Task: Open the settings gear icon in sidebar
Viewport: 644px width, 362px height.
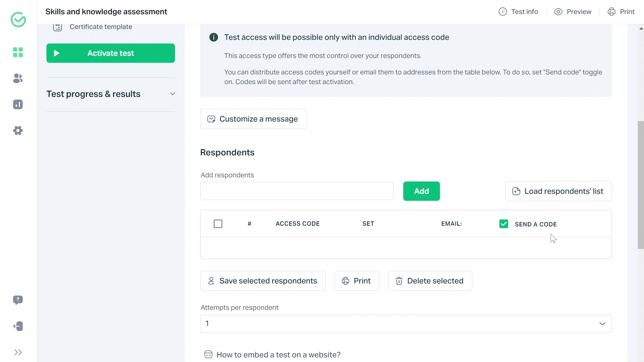Action: [x=18, y=130]
